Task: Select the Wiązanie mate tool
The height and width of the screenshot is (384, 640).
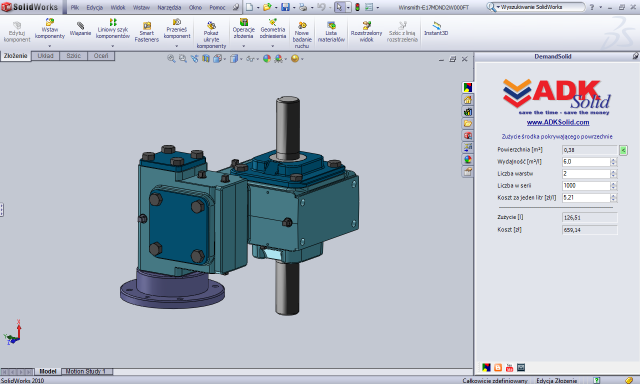Action: coord(80,29)
